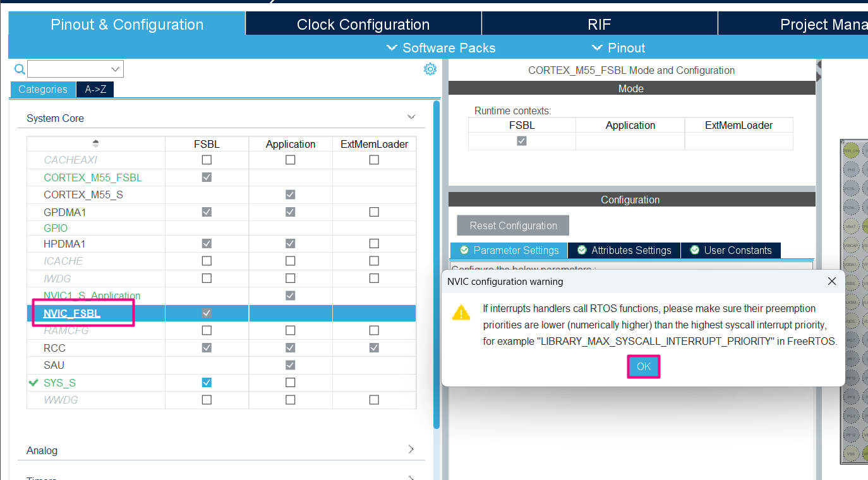Collapse the System Core category
The image size is (868, 480).
coord(411,117)
